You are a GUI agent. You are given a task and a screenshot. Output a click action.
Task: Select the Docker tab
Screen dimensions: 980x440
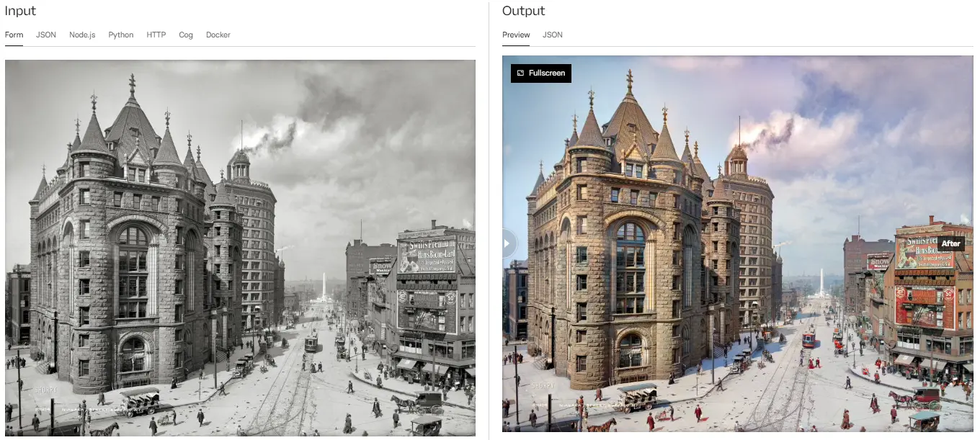click(218, 35)
